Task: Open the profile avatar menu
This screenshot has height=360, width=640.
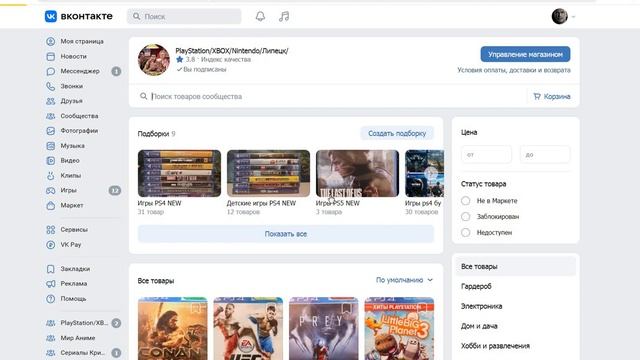Action: pos(560,16)
